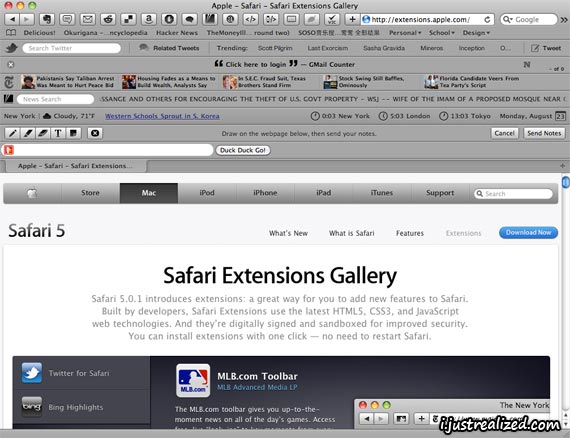570x438 pixels.
Task: Add bookmark with the plus button
Action: pos(352,19)
